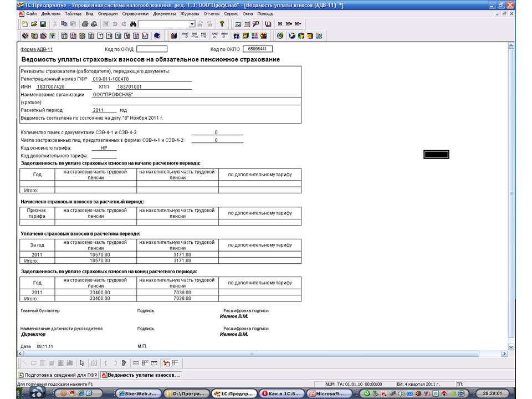The height and width of the screenshot is (399, 532).
Task: Click the blue book icon in second toolbar
Action: pyautogui.click(x=157, y=35)
